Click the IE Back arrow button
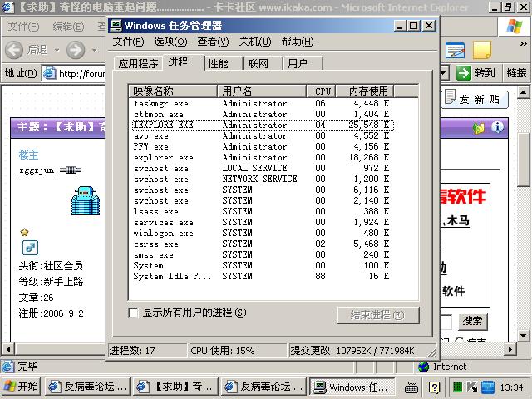Screen dimensions: 532x399 [x=14, y=50]
